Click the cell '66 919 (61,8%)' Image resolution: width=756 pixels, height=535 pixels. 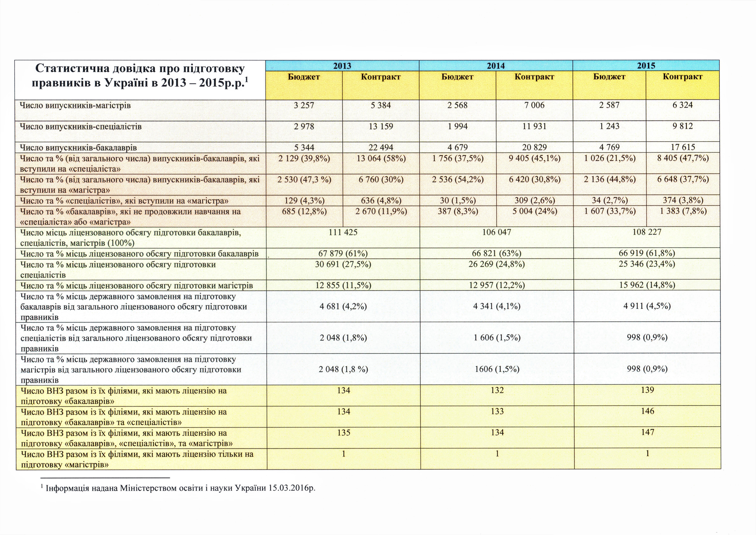[x=647, y=253]
